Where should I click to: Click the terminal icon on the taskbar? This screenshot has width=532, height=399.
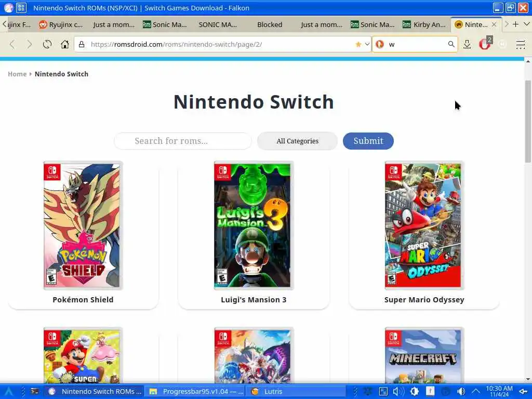35,391
